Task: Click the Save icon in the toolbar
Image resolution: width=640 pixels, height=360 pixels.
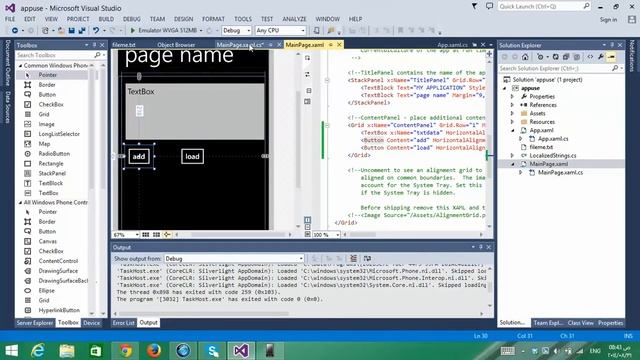Action: (x=71, y=31)
